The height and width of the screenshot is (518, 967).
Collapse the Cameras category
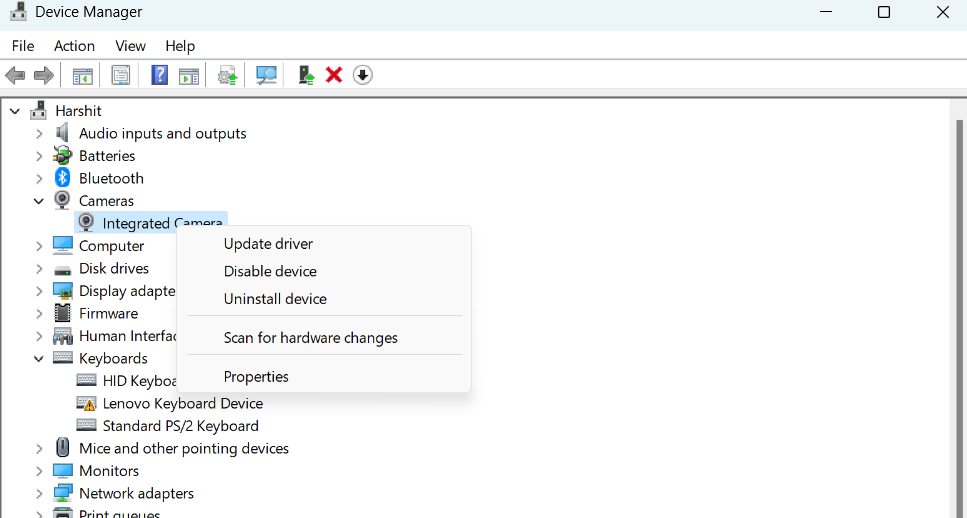pyautogui.click(x=39, y=201)
